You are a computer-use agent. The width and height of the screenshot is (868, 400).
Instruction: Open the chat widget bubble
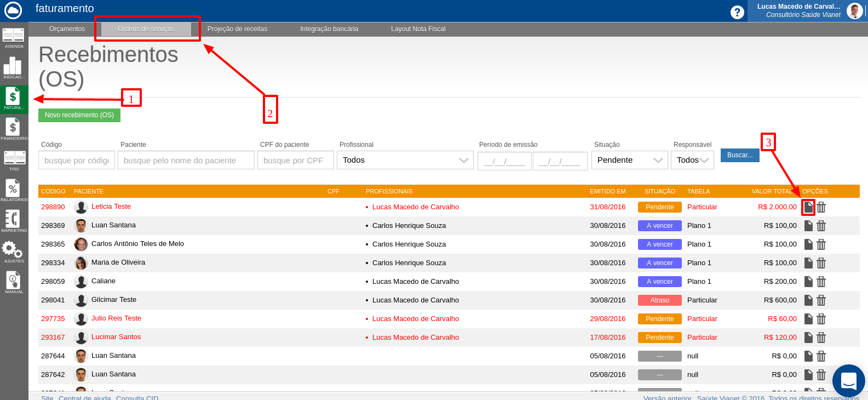tap(848, 380)
